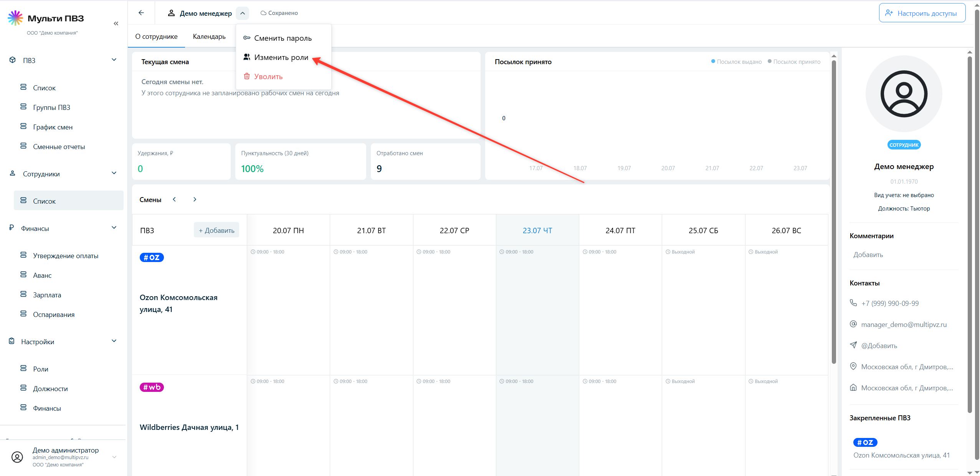Collapse the Настройки sidebar section
This screenshot has height=476, width=980.
pyautogui.click(x=114, y=341)
